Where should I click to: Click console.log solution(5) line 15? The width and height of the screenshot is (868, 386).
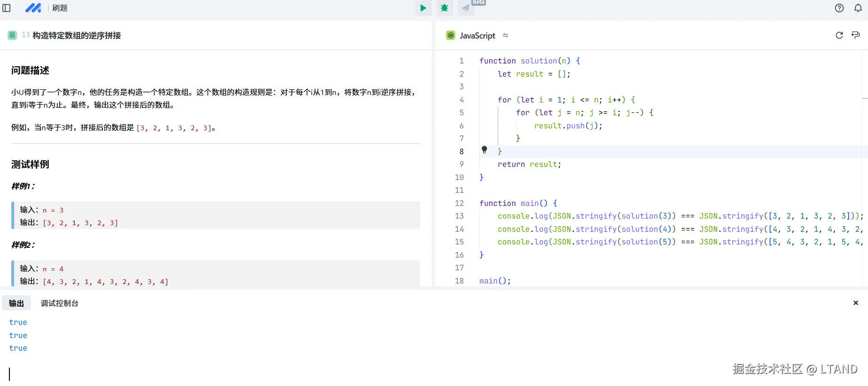[x=680, y=242]
